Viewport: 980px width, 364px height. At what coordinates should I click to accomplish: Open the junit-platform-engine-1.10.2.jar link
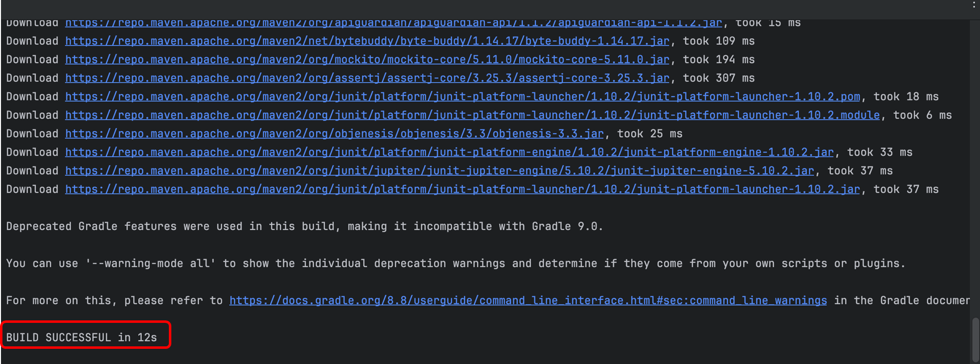coord(449,152)
